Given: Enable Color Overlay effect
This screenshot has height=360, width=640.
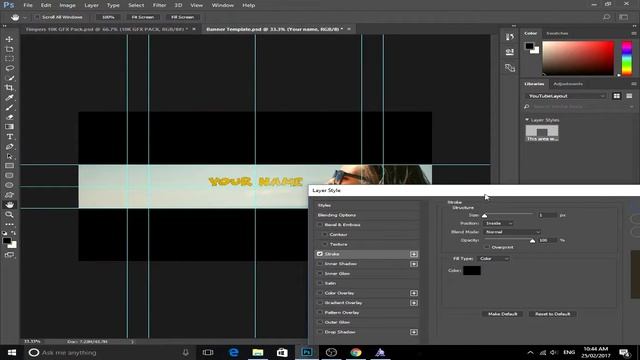Looking at the screenshot, I should [320, 293].
